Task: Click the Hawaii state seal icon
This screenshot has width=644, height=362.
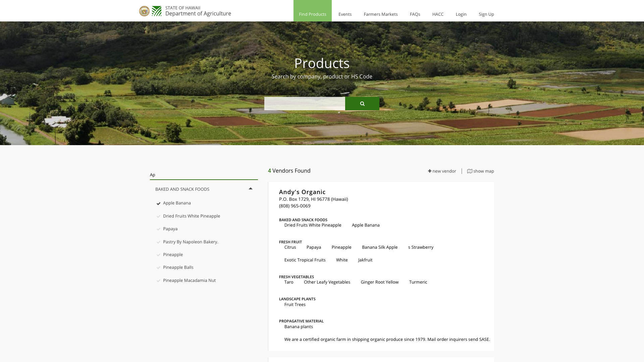Action: coord(144,11)
